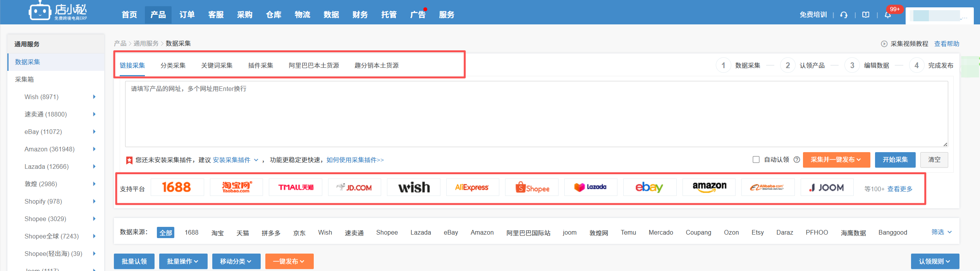Open the 采集并一键发布 dropdown

click(x=836, y=160)
